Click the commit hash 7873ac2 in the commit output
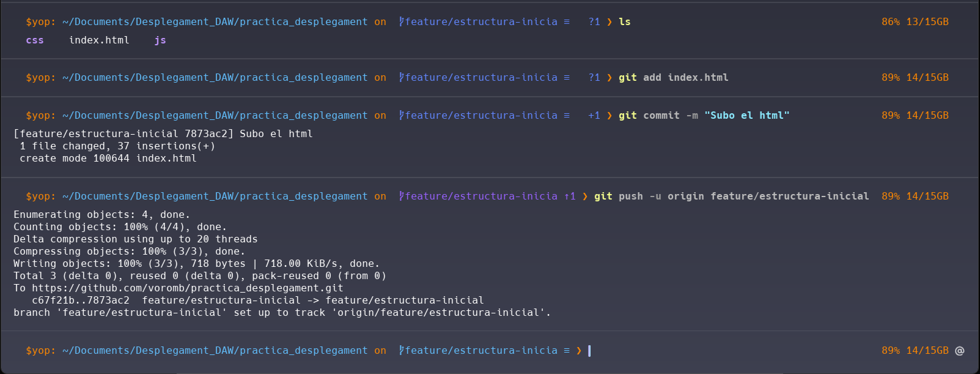 click(x=208, y=134)
